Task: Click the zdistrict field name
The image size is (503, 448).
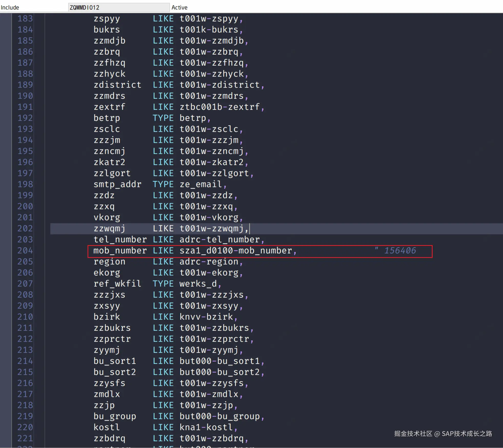Action: pyautogui.click(x=117, y=85)
